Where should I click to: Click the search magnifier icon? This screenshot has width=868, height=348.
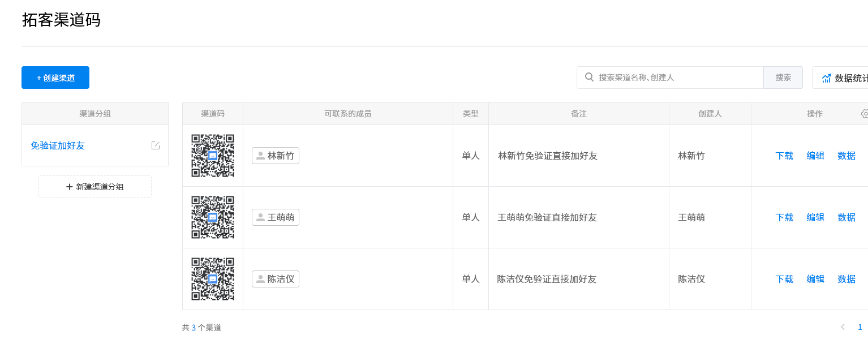(x=589, y=78)
